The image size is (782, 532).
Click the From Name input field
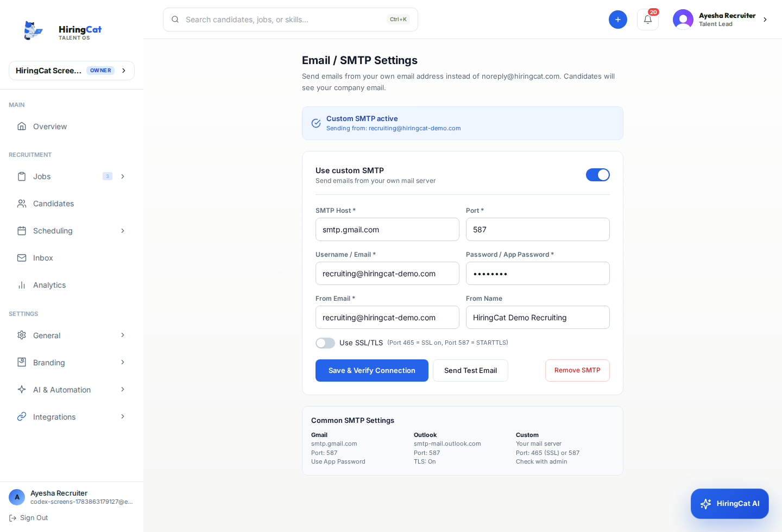pyautogui.click(x=538, y=318)
